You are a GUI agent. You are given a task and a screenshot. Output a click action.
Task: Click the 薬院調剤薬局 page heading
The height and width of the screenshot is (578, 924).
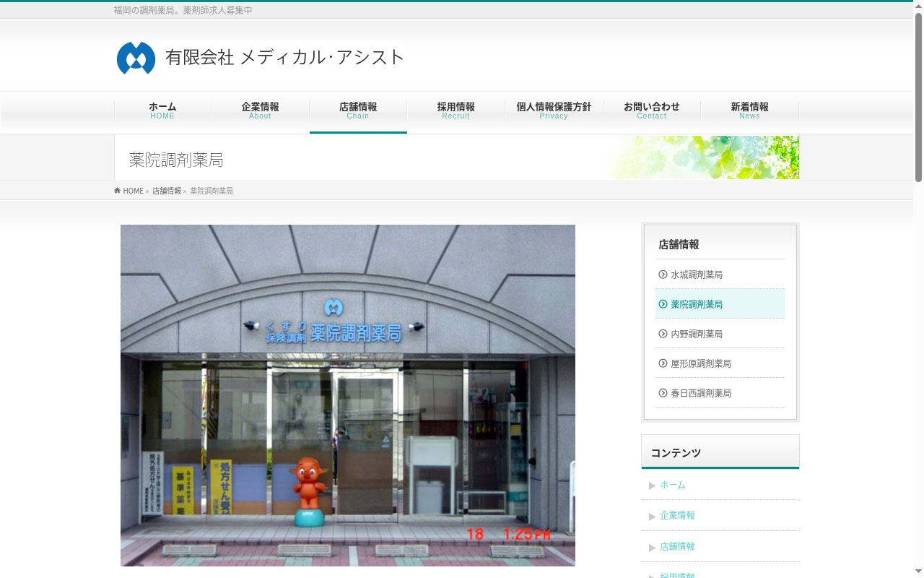pyautogui.click(x=176, y=160)
